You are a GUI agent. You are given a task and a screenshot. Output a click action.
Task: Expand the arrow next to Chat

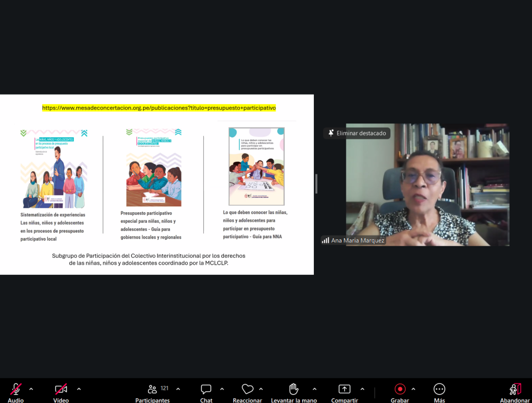(222, 389)
